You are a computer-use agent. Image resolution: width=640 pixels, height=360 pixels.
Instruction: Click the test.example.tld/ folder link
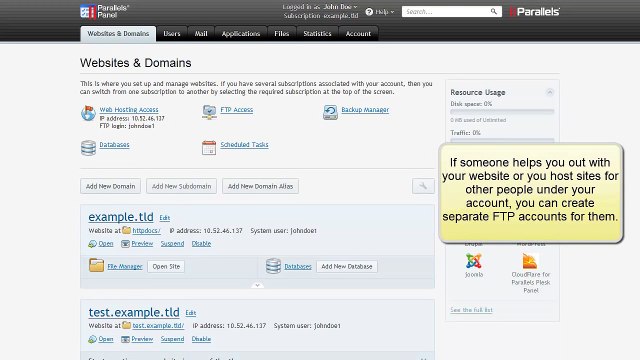(158, 326)
